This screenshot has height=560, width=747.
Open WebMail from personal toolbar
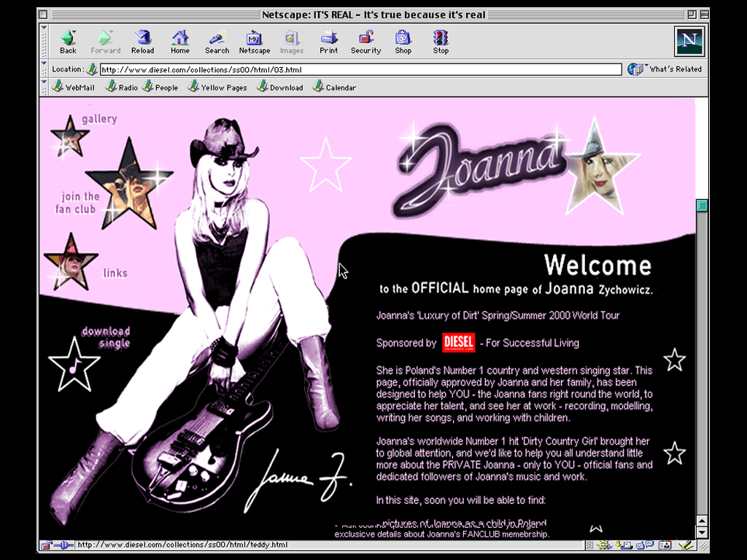74,87
